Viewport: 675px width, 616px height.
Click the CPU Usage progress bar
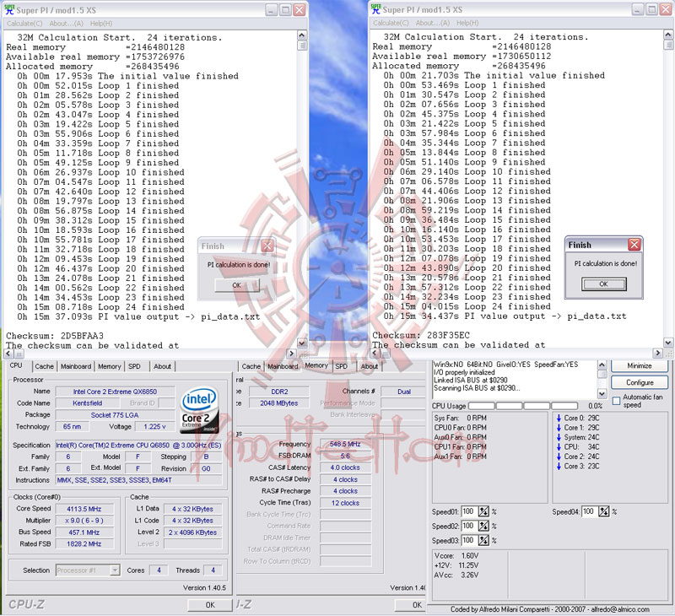pyautogui.click(x=523, y=406)
